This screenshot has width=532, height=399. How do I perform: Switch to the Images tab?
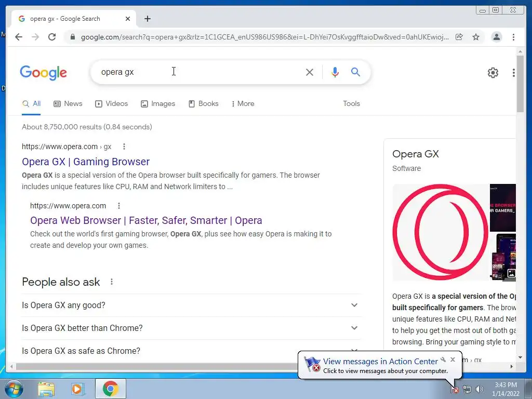tap(158, 103)
